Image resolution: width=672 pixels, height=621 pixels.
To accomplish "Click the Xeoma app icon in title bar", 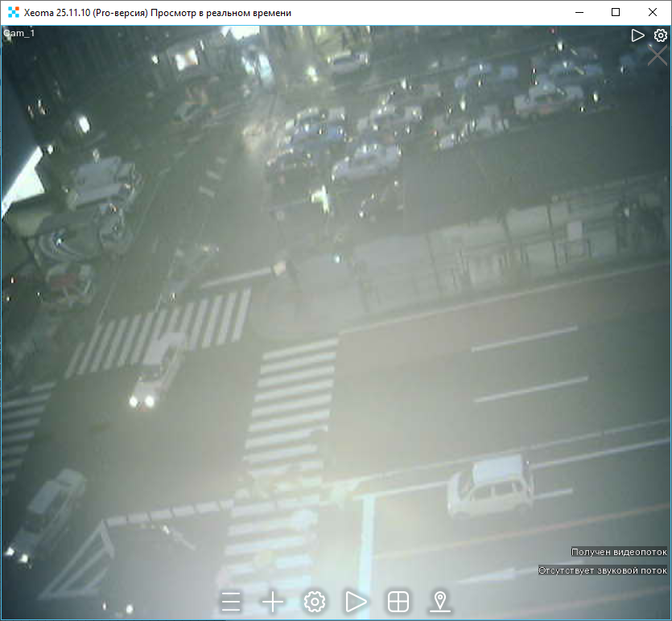I will (x=13, y=13).
